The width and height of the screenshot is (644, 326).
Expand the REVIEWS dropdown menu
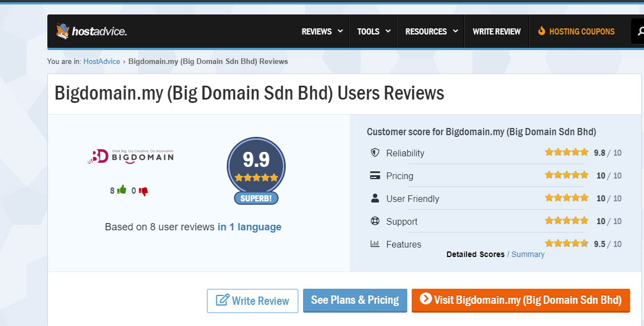[316, 31]
